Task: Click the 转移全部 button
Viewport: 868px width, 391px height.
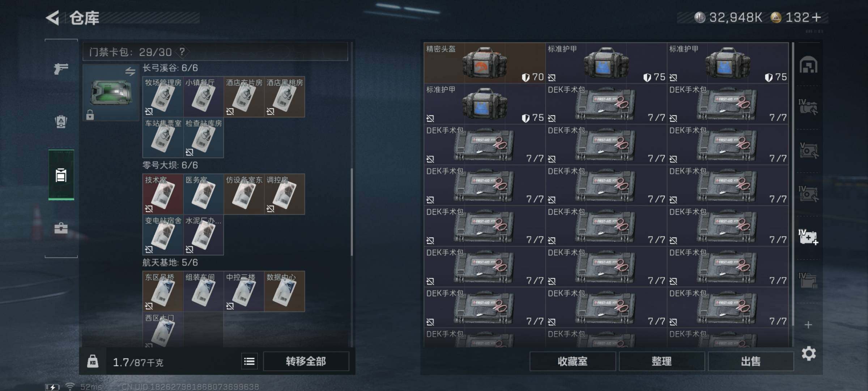Action: click(306, 361)
